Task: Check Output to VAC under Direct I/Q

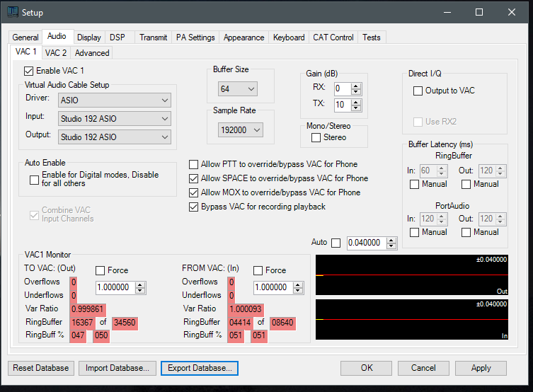Action: 418,91
